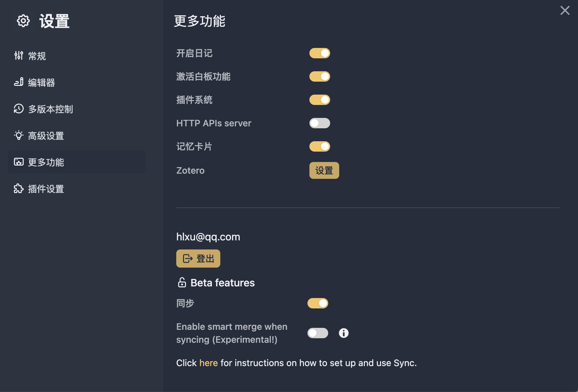The width and height of the screenshot is (578, 392).
Task: Open 编辑器 settings via its pen icon
Action: (x=18, y=82)
